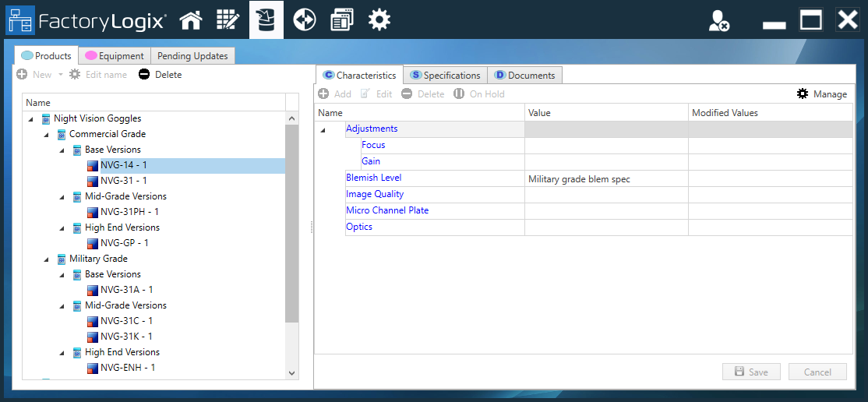Click Delete in the products toolbar

(x=160, y=74)
